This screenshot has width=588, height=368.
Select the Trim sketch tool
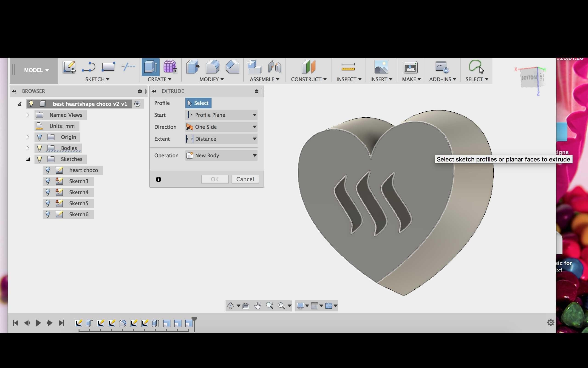coord(128,66)
